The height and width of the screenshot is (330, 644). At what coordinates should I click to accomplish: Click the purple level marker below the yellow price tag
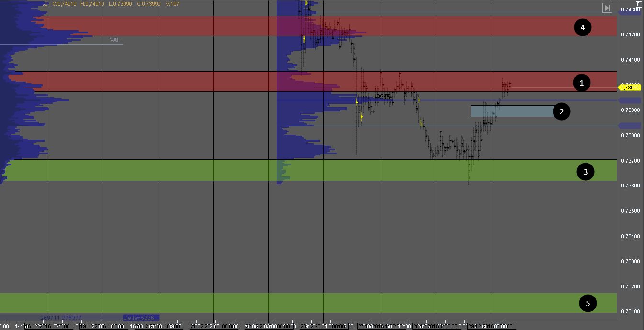tap(630, 100)
